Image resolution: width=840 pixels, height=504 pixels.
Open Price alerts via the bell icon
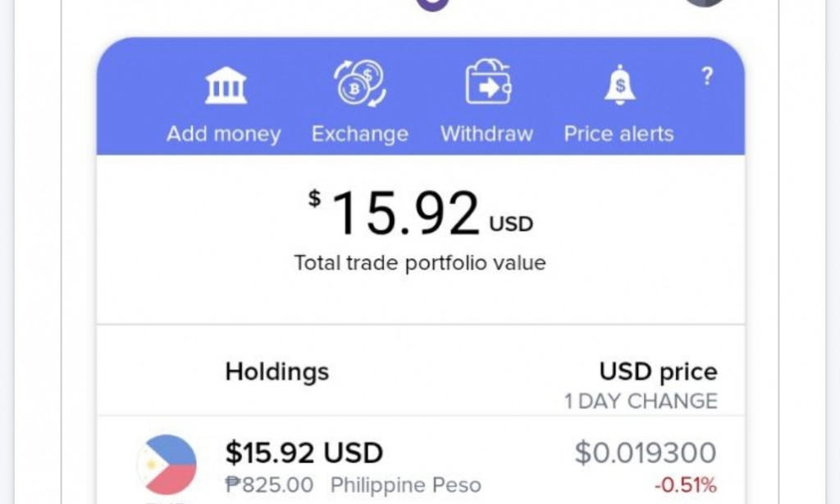coord(619,84)
